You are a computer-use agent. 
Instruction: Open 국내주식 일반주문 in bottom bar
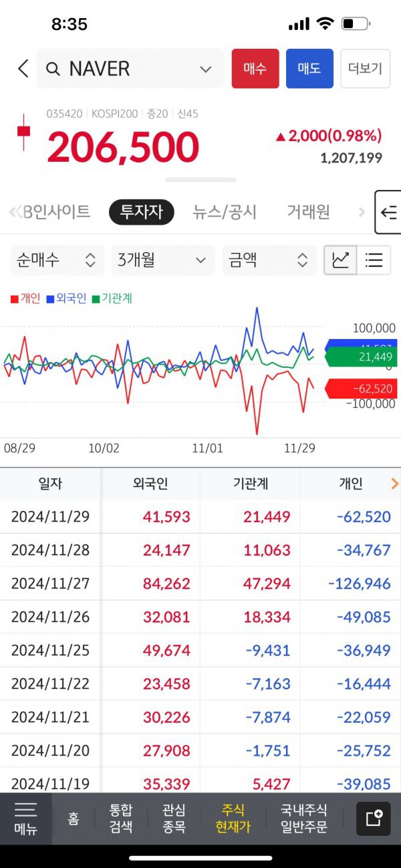point(304,819)
